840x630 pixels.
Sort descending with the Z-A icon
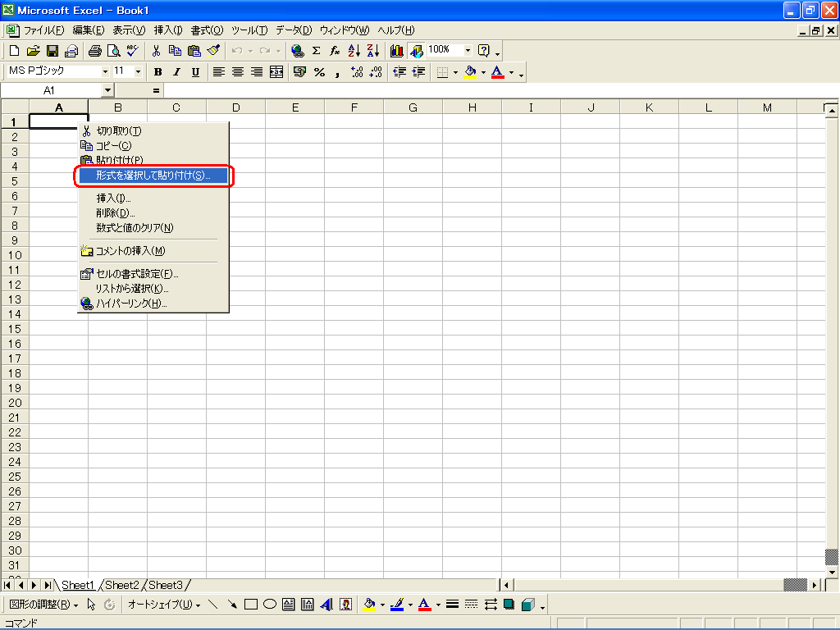[373, 51]
